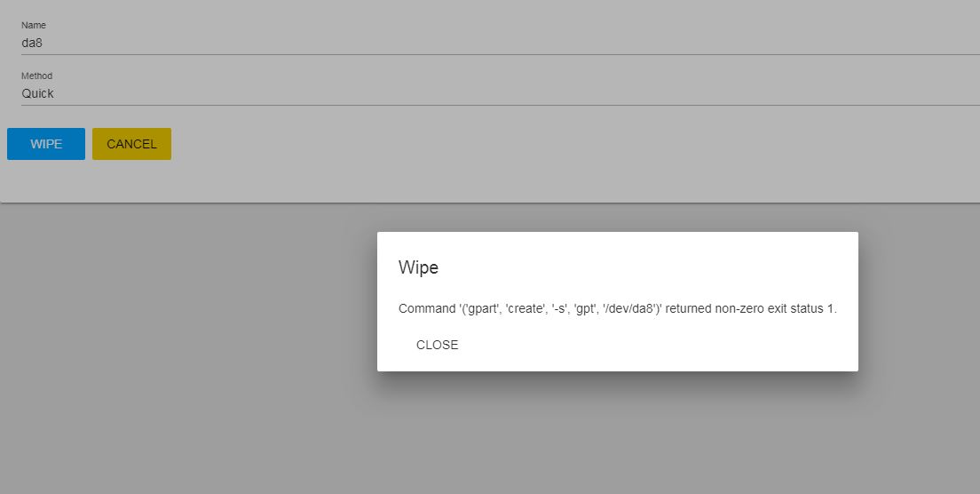The image size is (980, 494).
Task: Close the Wipe error dialog
Action: (x=437, y=345)
